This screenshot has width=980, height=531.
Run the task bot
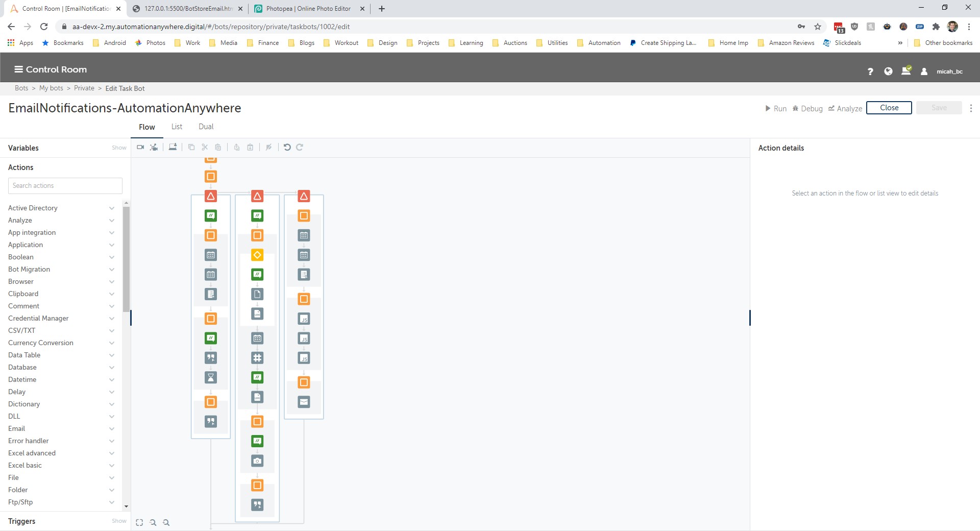tap(776, 108)
